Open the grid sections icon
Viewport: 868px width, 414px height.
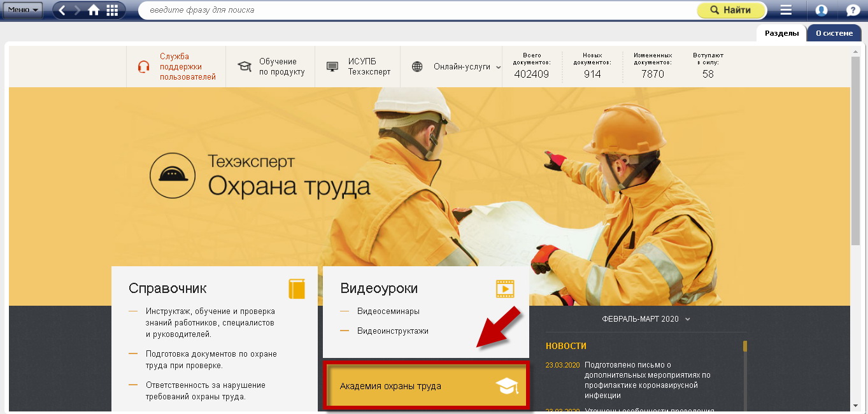pos(112,10)
